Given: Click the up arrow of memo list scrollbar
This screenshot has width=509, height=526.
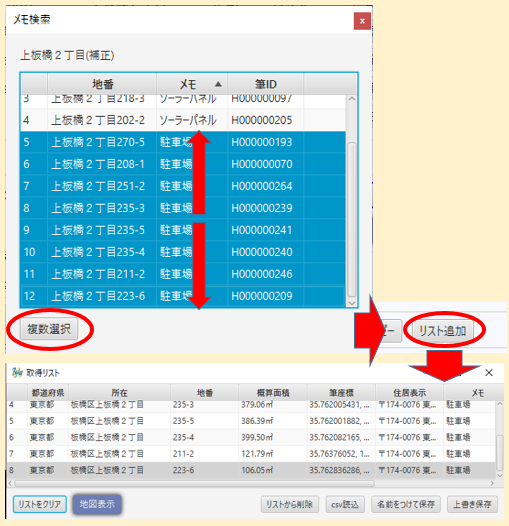Looking at the screenshot, I should tap(352, 99).
